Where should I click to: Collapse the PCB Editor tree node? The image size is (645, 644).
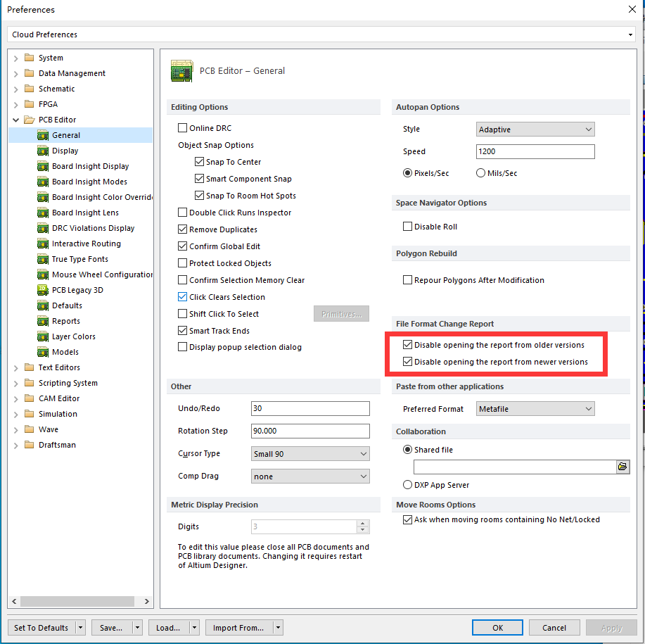point(15,120)
